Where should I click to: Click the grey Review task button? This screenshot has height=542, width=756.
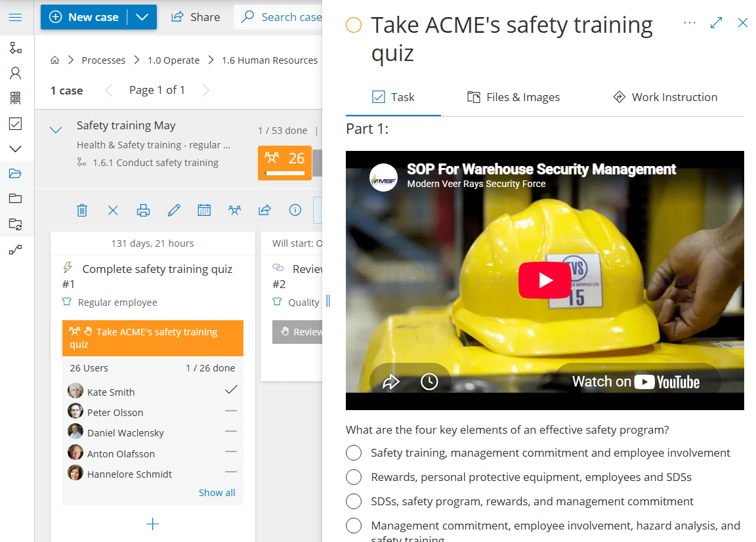coord(297,332)
